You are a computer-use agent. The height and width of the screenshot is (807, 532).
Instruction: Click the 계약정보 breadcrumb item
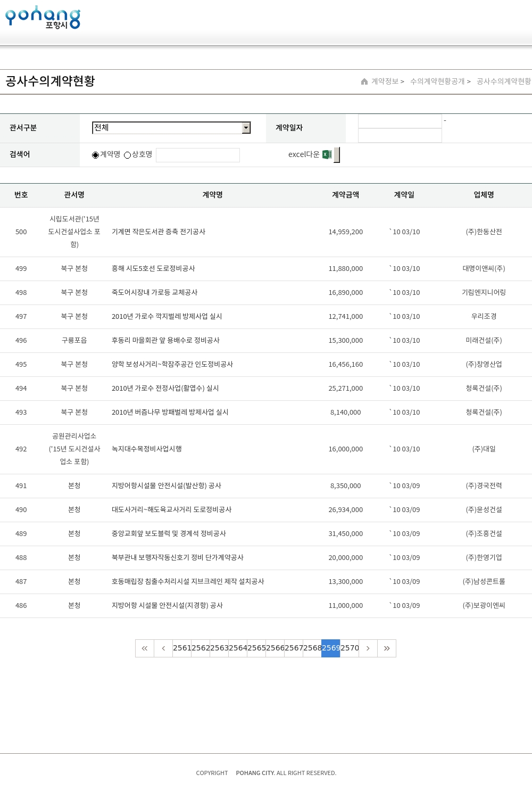click(x=385, y=81)
